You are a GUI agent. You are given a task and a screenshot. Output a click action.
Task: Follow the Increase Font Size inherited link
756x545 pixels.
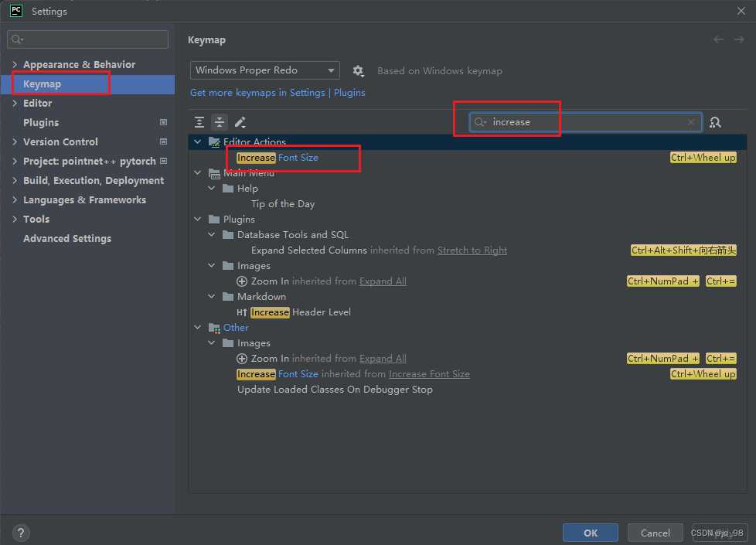tap(429, 374)
